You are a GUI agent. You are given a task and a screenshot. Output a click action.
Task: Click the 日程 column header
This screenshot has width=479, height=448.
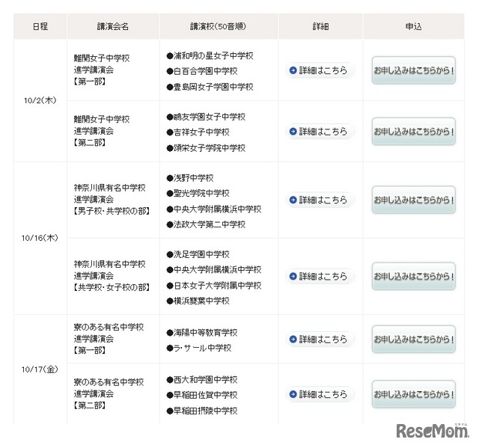[40, 26]
